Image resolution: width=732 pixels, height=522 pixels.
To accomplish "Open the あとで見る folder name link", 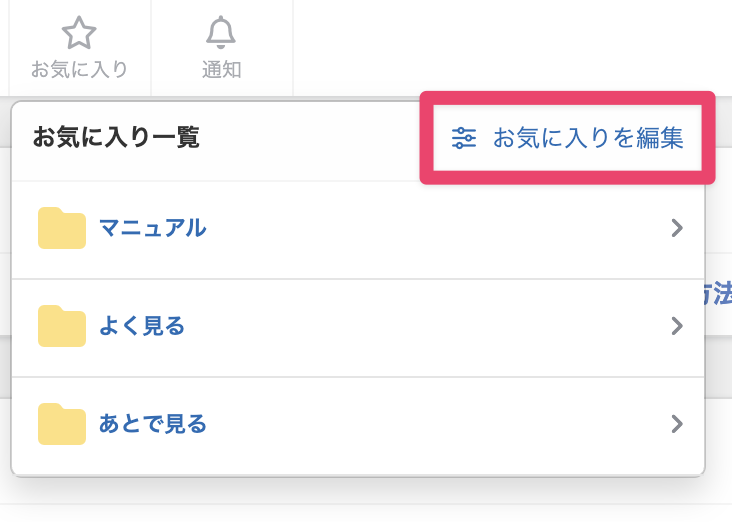I will pyautogui.click(x=152, y=424).
